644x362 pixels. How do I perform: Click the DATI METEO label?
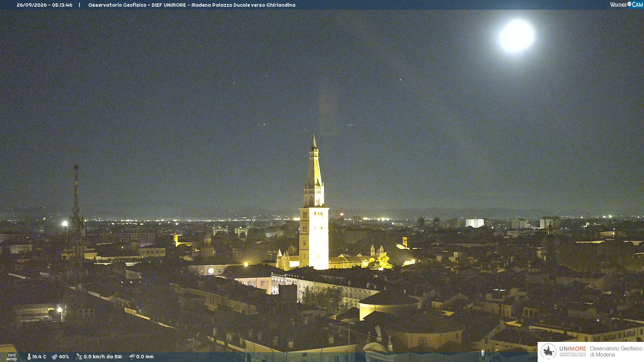tap(12, 357)
